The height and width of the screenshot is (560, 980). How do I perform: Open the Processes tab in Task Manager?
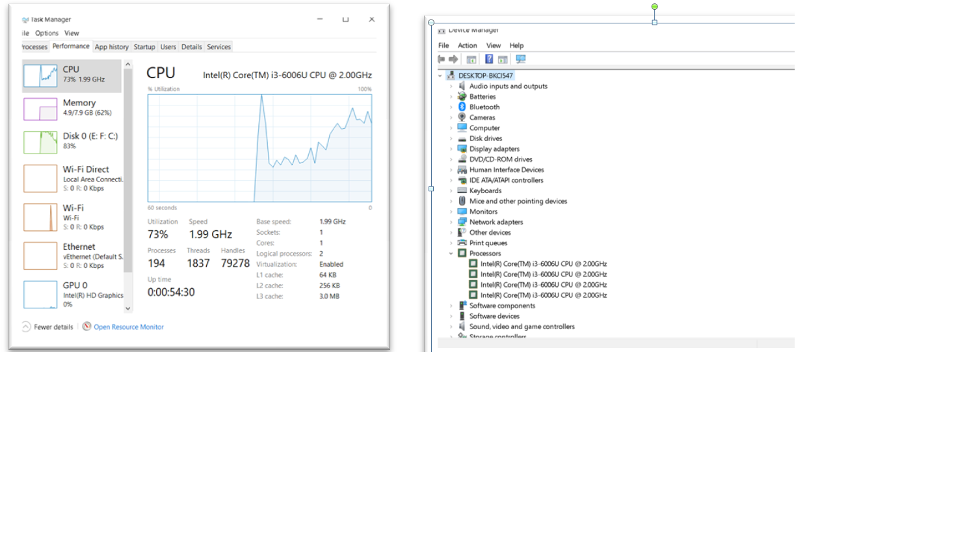click(x=34, y=47)
